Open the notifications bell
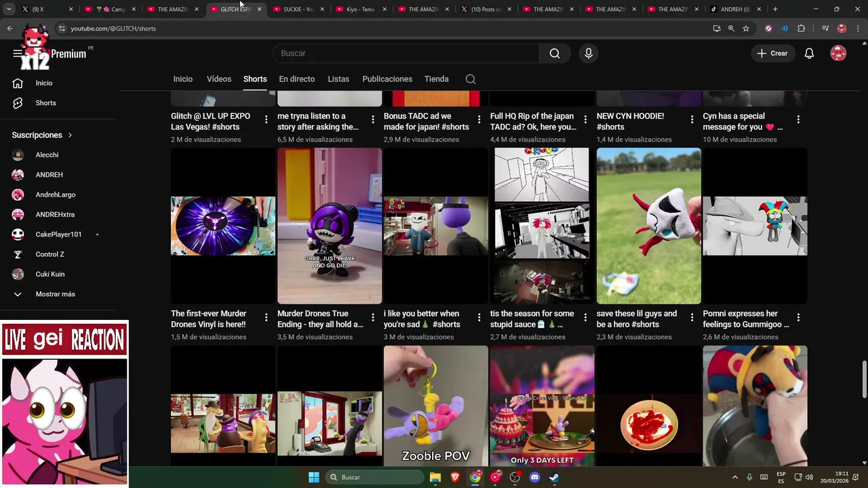This screenshot has width=868, height=488. 809,54
